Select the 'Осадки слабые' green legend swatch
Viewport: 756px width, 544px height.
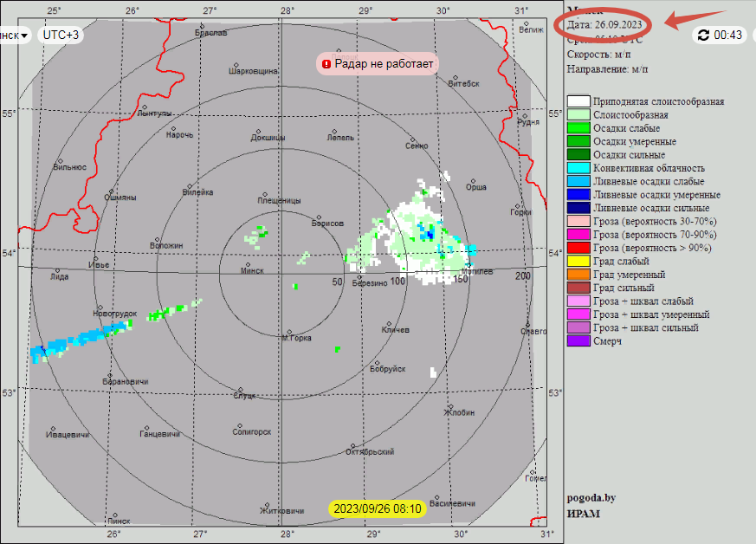(578, 128)
